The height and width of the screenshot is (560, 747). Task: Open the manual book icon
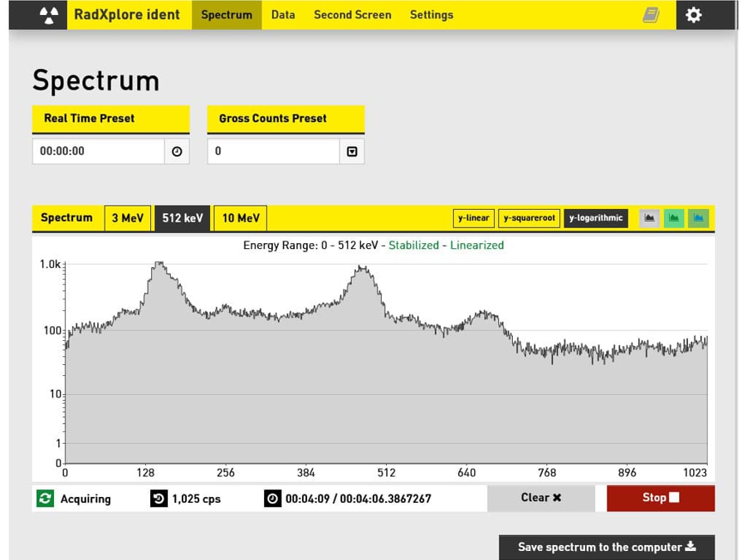[652, 15]
